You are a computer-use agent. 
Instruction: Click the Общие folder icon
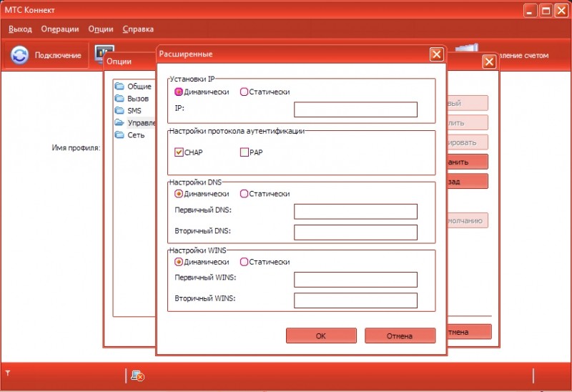click(119, 86)
